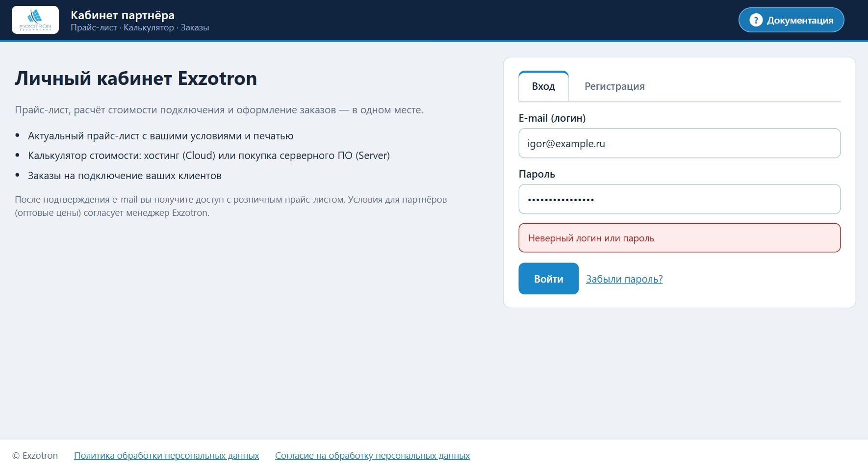Click the bullet about Актуальный прайс-лист
The width and height of the screenshot is (868, 471).
[160, 136]
